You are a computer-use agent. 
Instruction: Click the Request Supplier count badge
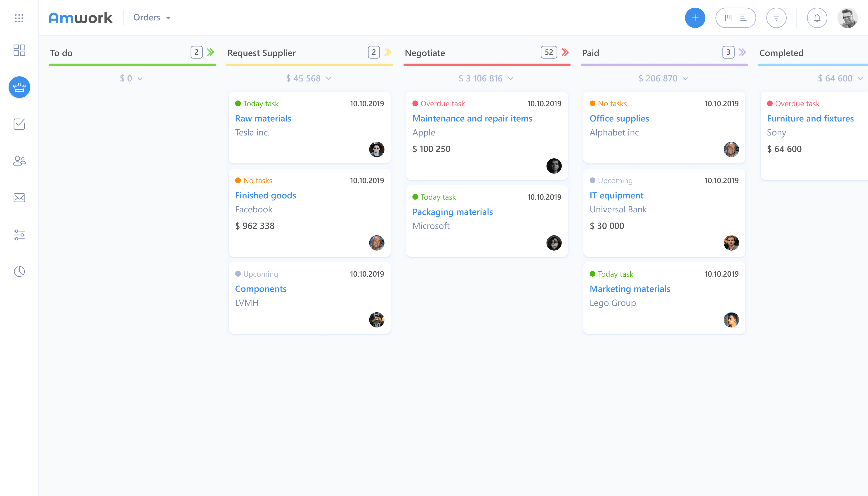click(x=374, y=52)
